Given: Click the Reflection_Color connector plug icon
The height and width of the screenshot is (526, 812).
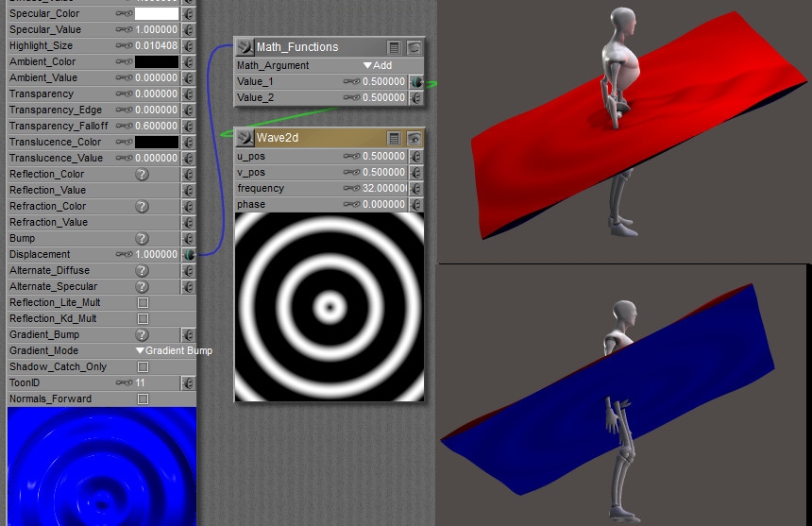Looking at the screenshot, I should tap(189, 174).
